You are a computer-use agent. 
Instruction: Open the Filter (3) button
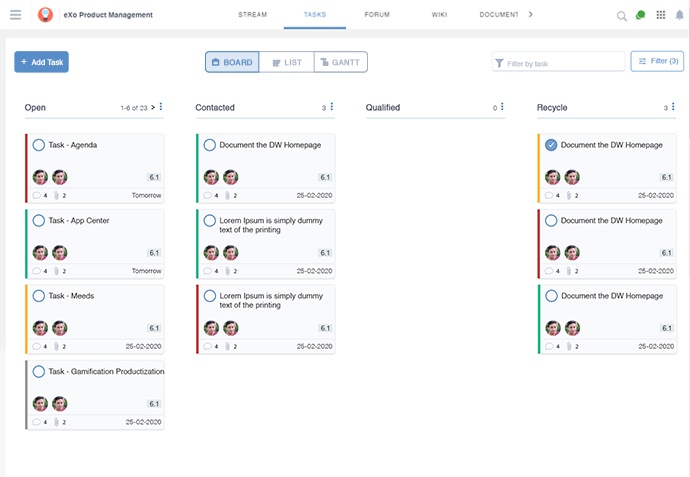click(657, 62)
